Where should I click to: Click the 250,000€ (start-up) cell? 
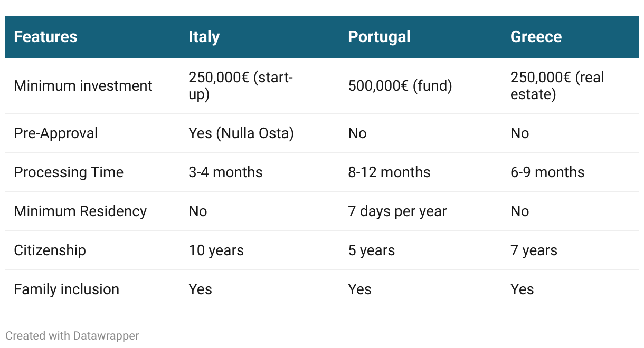click(x=241, y=86)
